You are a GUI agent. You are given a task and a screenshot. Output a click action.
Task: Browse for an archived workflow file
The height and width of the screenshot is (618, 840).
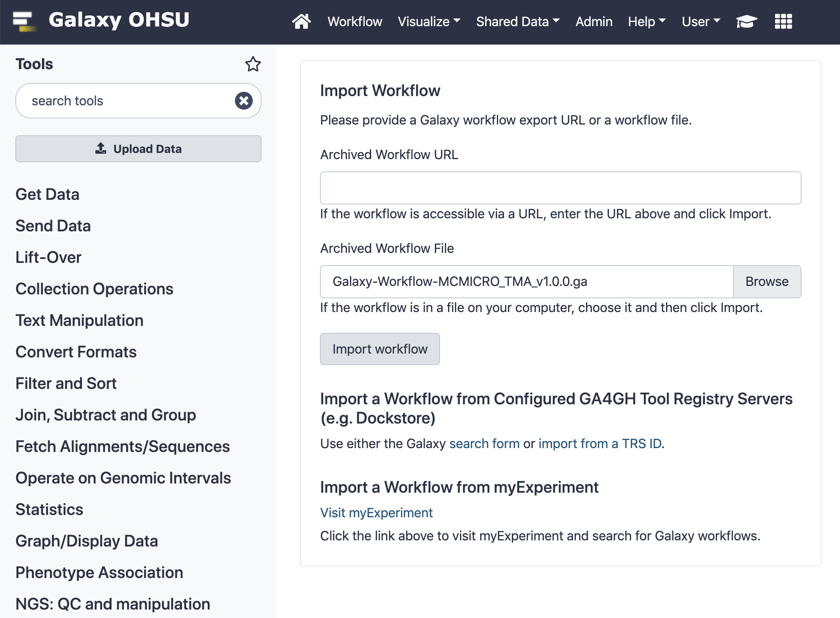point(767,281)
